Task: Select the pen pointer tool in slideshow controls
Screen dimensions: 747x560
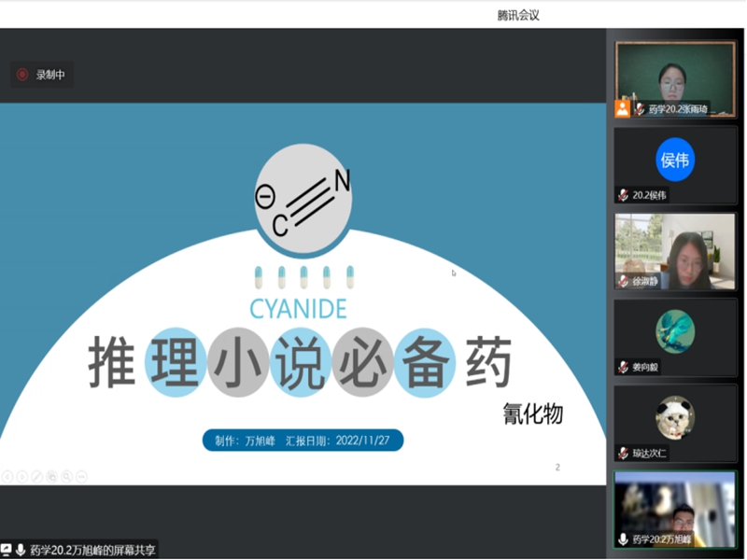Action: pyautogui.click(x=36, y=476)
